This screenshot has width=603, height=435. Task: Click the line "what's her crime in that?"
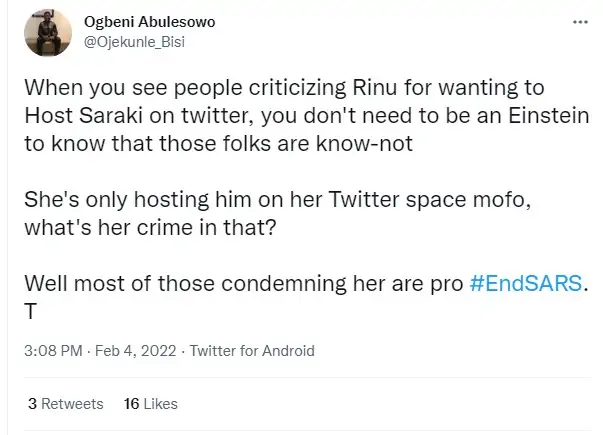click(149, 227)
